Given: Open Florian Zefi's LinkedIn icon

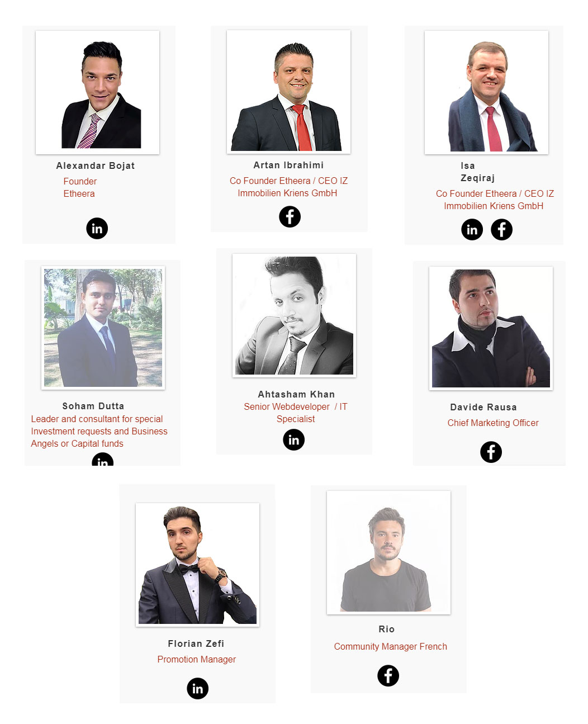Looking at the screenshot, I should 197,688.
